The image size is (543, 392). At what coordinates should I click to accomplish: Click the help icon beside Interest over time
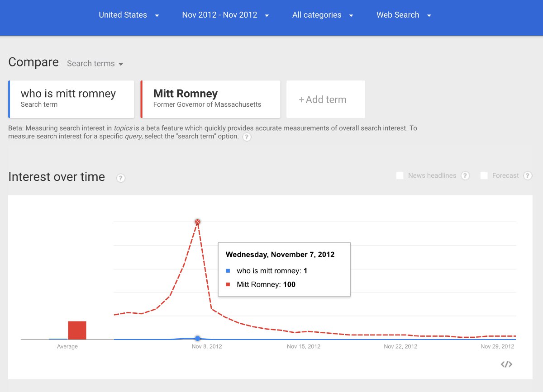(x=121, y=178)
